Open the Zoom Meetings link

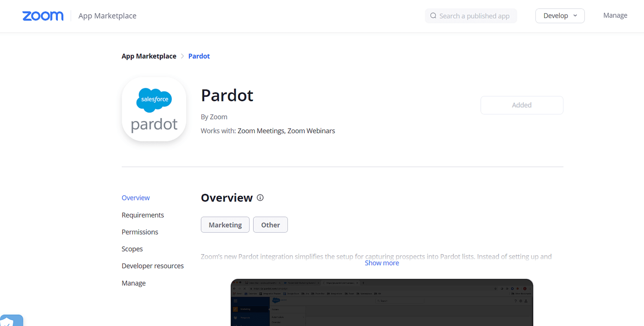pos(261,130)
